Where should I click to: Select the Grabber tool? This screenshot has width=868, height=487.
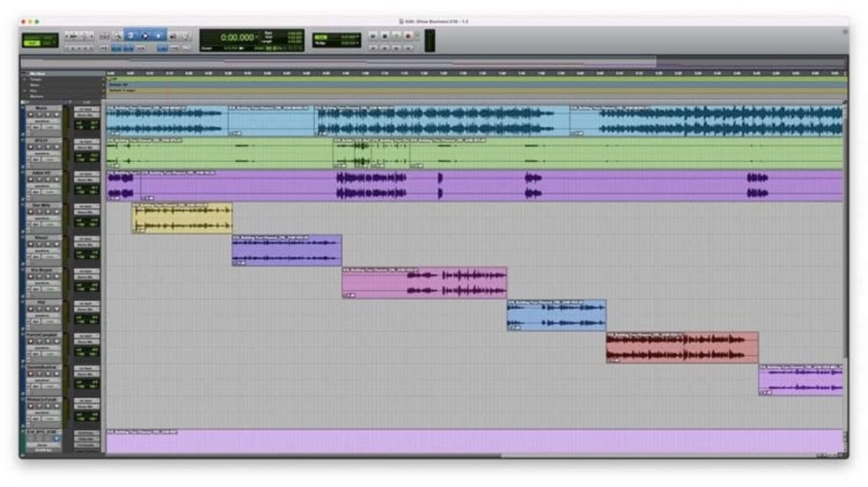159,36
